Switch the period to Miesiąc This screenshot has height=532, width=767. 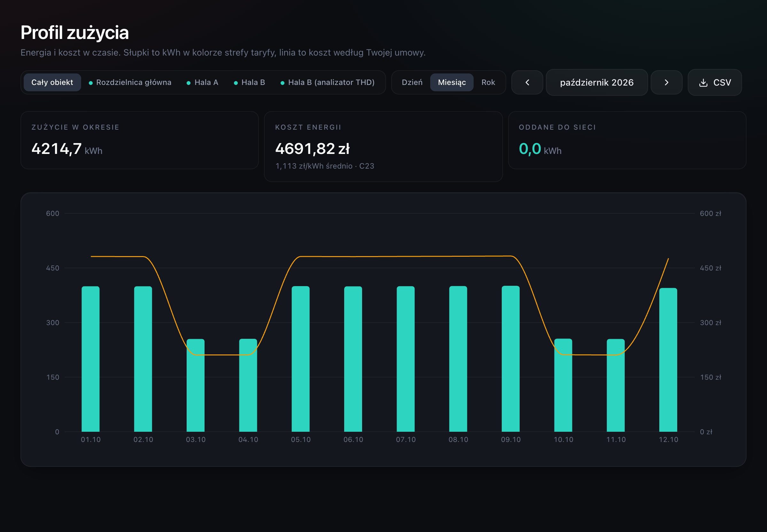pyautogui.click(x=452, y=82)
